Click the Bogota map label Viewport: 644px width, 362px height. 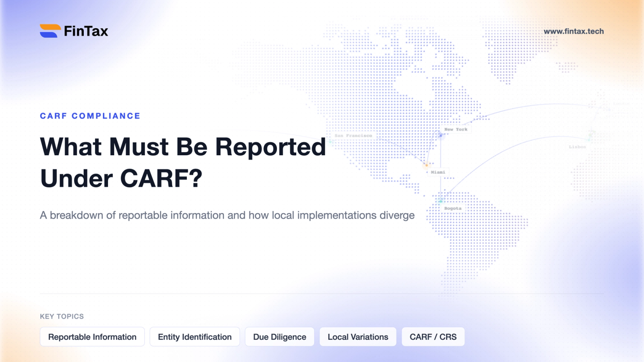coord(453,208)
